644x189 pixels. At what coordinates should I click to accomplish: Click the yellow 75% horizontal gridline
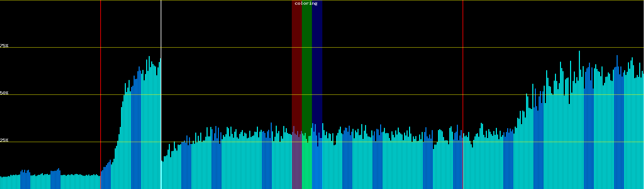377,48
